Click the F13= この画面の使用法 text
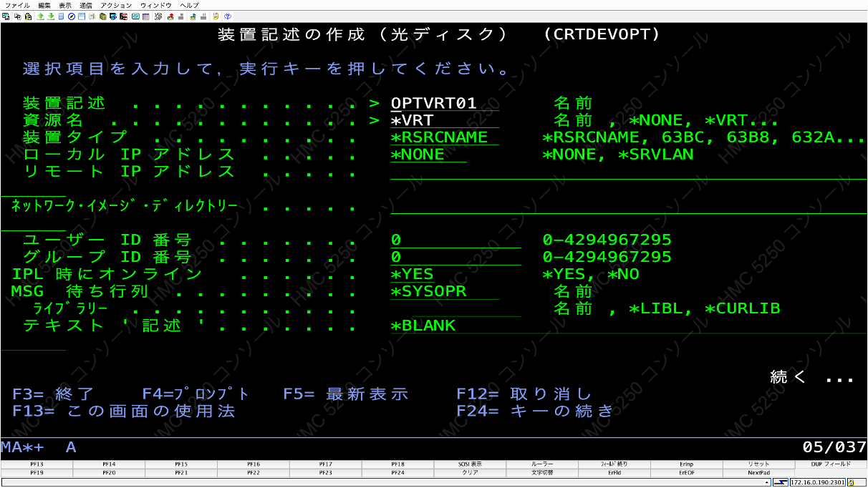Screen dimensions: 868x488 [124, 411]
